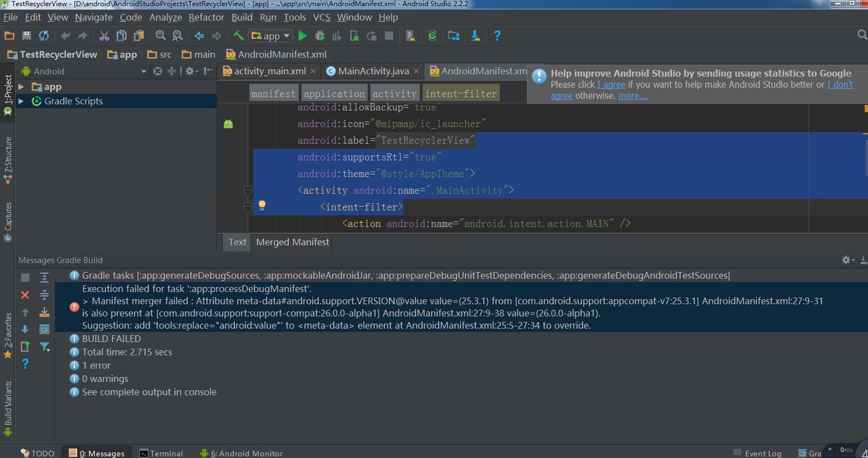Click the I agree link
The width and height of the screenshot is (868, 458).
(x=611, y=84)
